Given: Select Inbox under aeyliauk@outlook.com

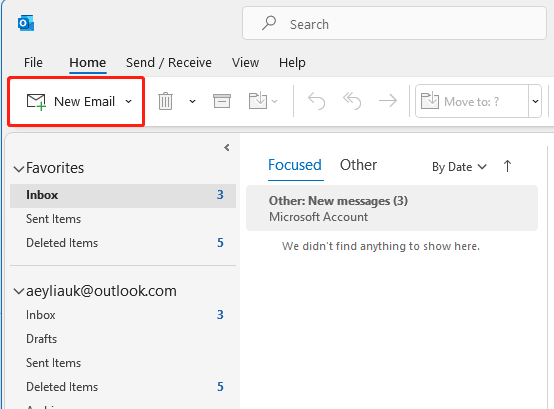Looking at the screenshot, I should click(x=123, y=315).
